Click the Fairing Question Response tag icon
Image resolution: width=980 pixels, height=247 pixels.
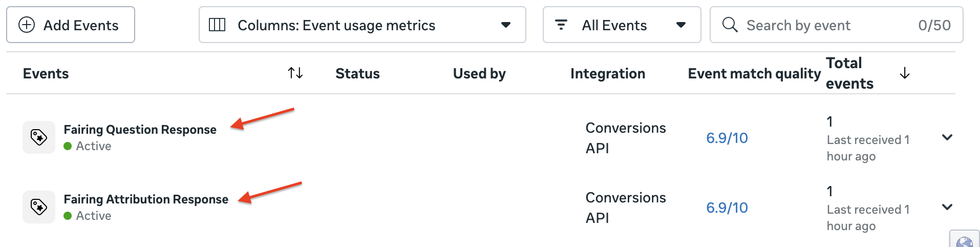(39, 137)
